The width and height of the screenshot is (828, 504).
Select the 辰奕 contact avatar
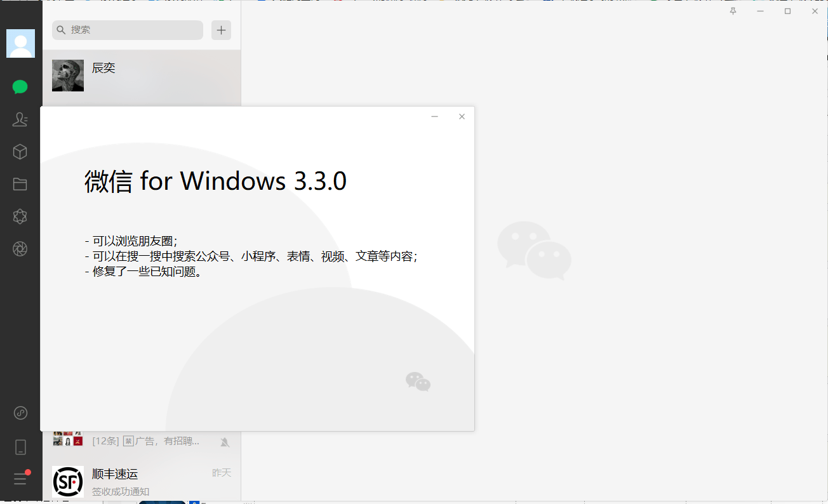click(67, 76)
